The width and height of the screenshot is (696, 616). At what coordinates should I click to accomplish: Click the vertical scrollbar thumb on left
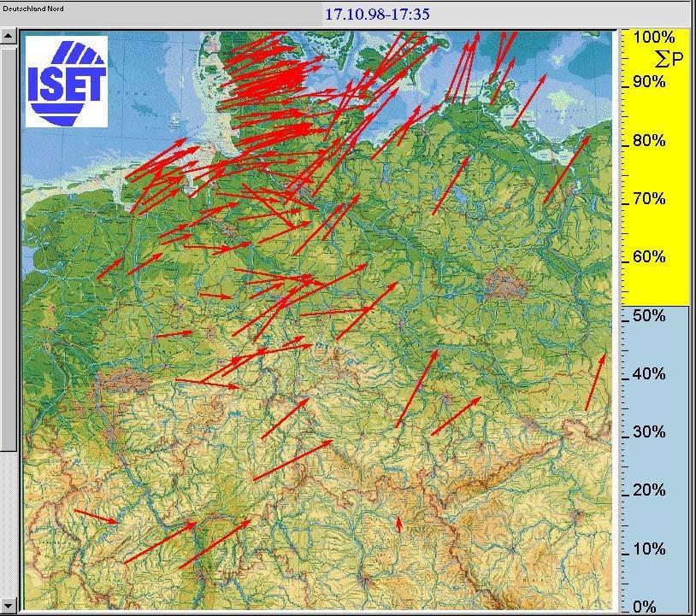point(9,248)
